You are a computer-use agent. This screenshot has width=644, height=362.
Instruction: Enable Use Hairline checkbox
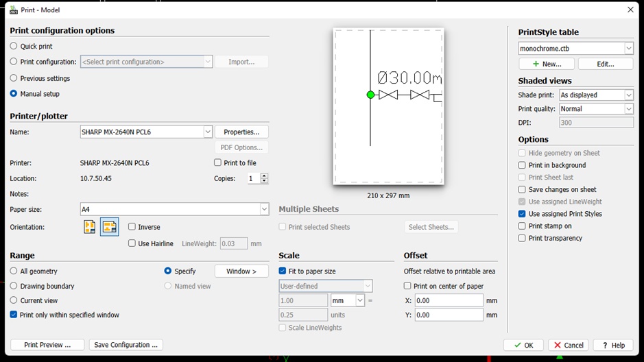tap(132, 243)
